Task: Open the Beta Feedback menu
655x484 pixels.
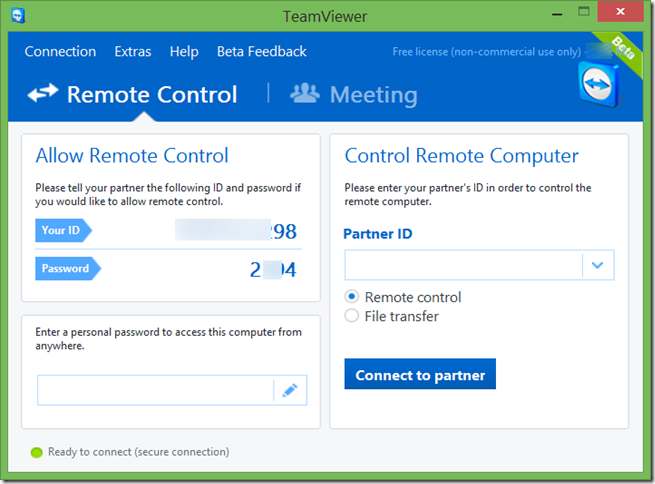Action: click(x=261, y=52)
